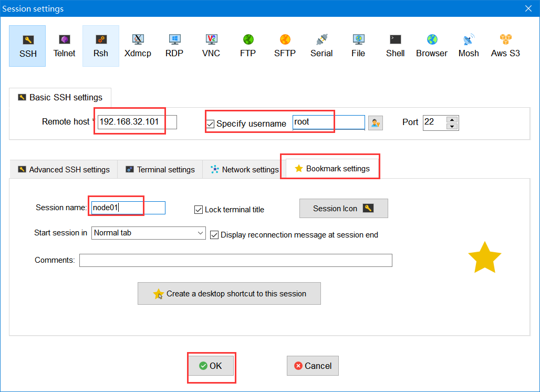Click the Port number field
The height and width of the screenshot is (392, 540).
[x=434, y=122]
